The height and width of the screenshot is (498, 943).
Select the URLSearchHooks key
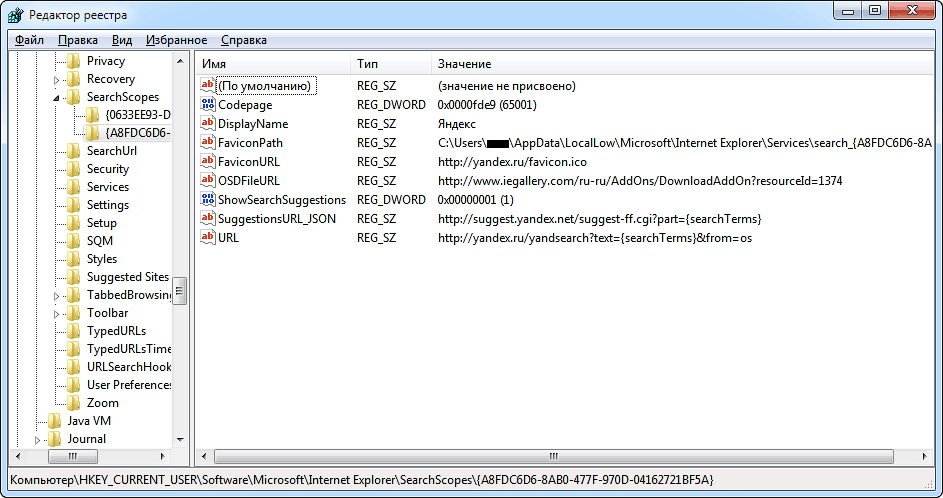[129, 366]
